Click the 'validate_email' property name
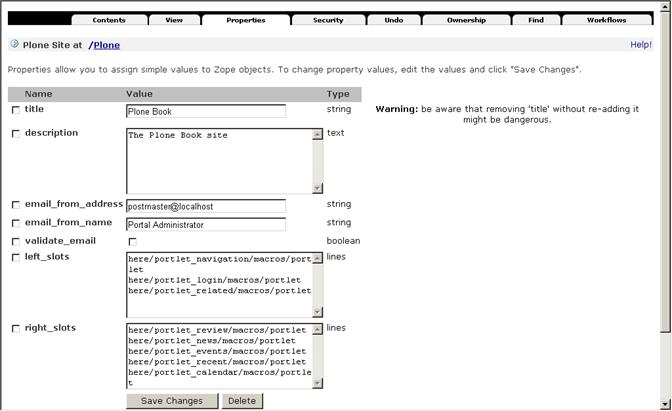Image resolution: width=672 pixels, height=411 pixels. tap(60, 241)
